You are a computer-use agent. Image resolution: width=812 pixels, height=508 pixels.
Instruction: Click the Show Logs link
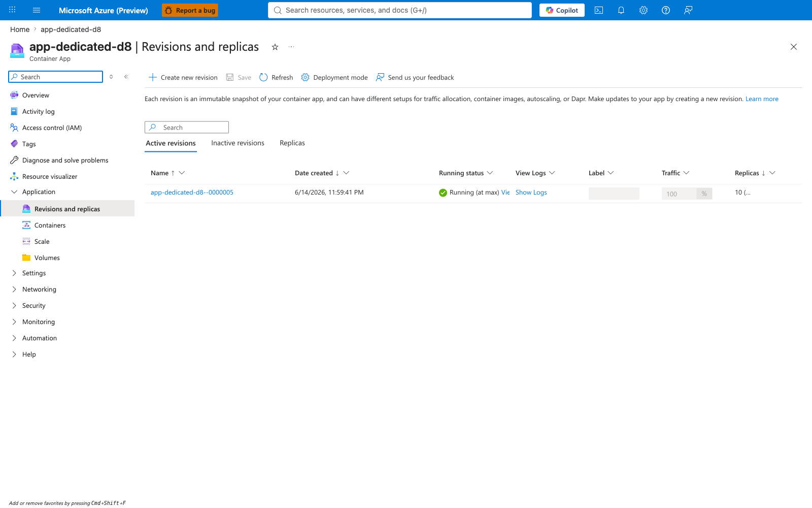[x=531, y=192]
